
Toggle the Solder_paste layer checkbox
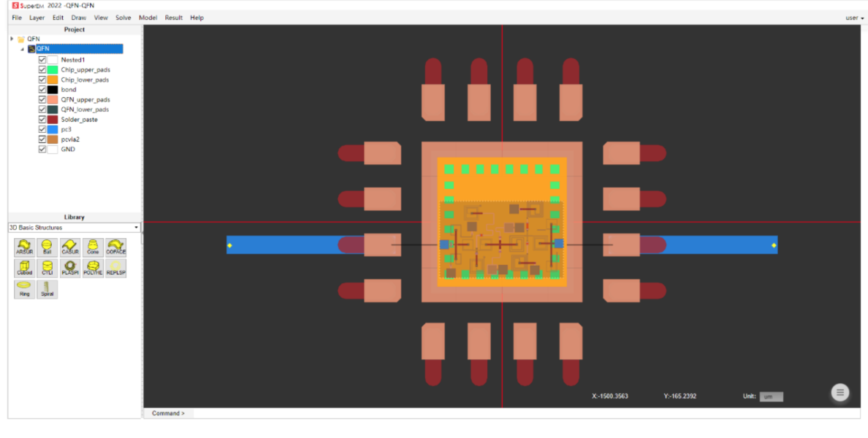[42, 120]
